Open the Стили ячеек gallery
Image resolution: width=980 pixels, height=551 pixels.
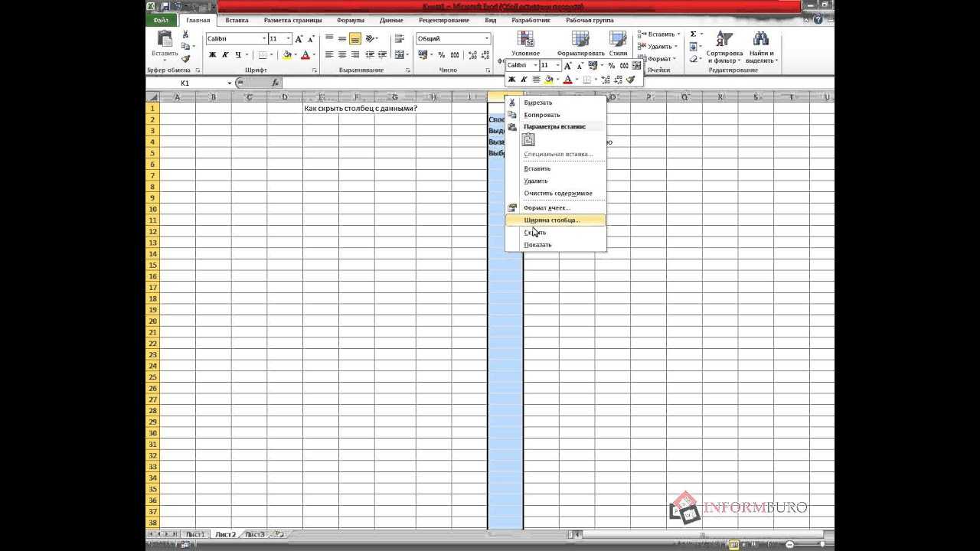pyautogui.click(x=618, y=44)
